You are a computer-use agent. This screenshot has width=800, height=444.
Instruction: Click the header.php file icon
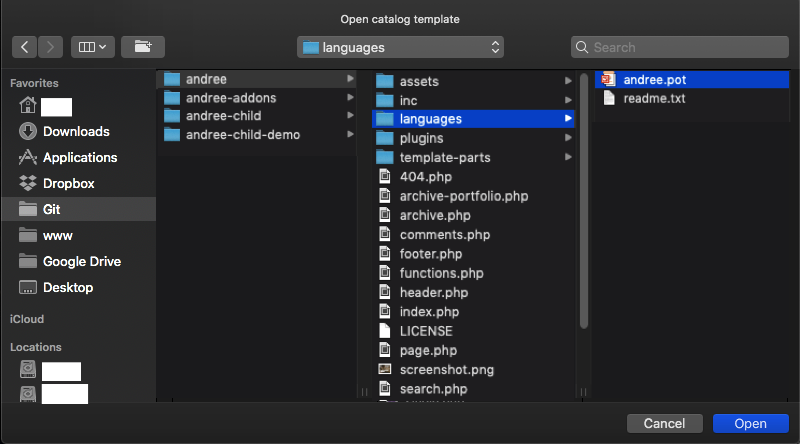click(385, 292)
